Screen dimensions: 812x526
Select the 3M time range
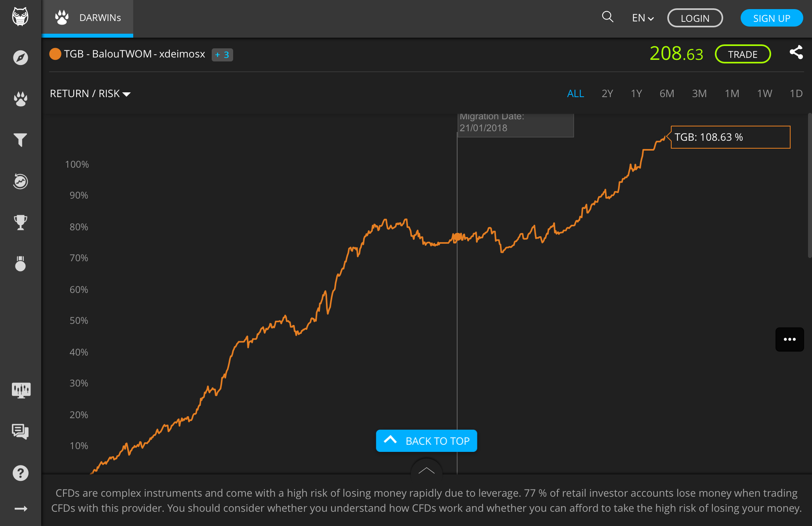699,94
